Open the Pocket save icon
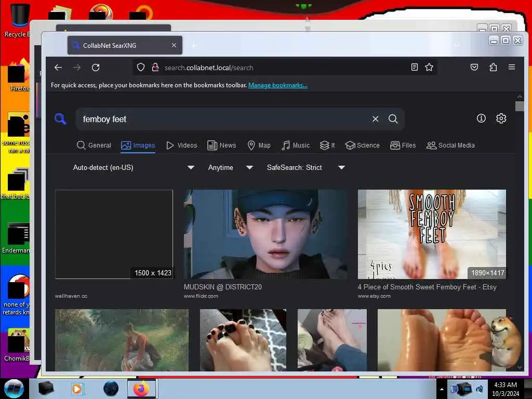This screenshot has width=532, height=399. point(474,67)
